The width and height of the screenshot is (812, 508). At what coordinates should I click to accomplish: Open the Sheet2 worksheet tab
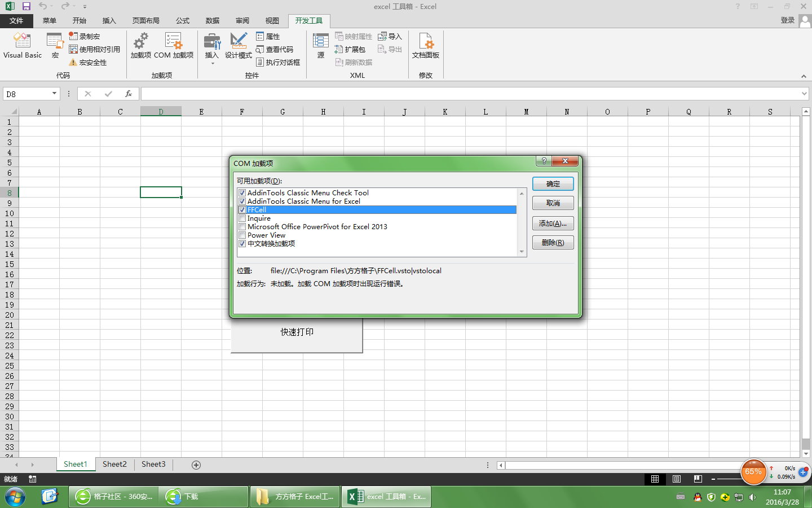click(x=114, y=465)
